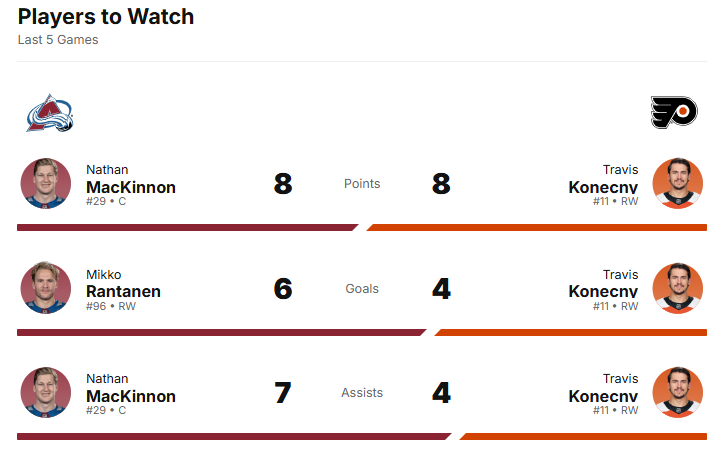Click Travis Konecny's name in the Goals row
Image resolution: width=723 pixels, height=453 pixels.
pyautogui.click(x=603, y=291)
